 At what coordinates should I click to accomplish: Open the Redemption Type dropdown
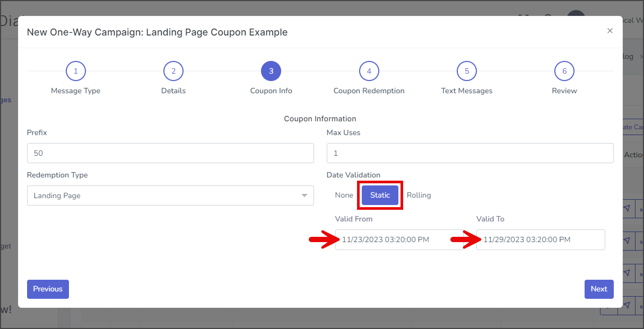click(x=170, y=195)
